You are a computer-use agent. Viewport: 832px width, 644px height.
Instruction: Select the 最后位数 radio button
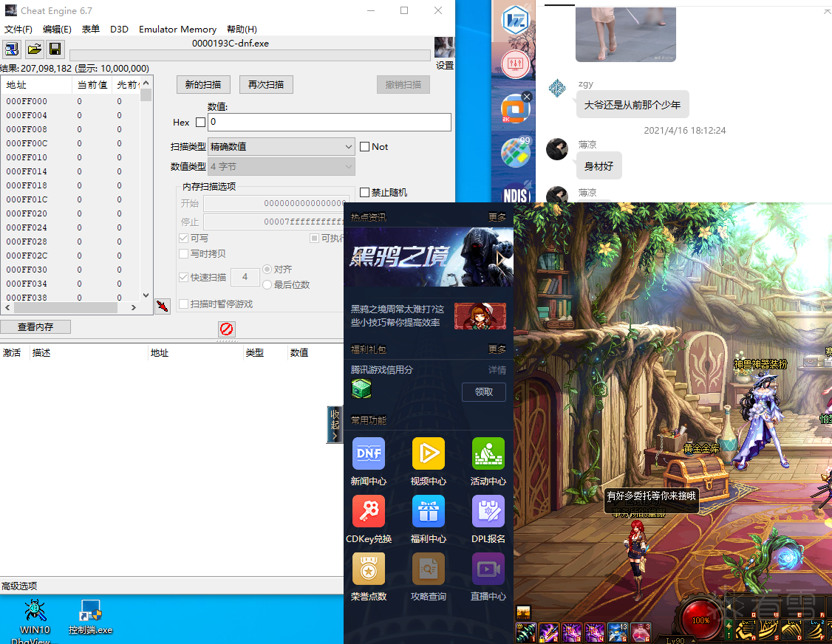coord(267,285)
